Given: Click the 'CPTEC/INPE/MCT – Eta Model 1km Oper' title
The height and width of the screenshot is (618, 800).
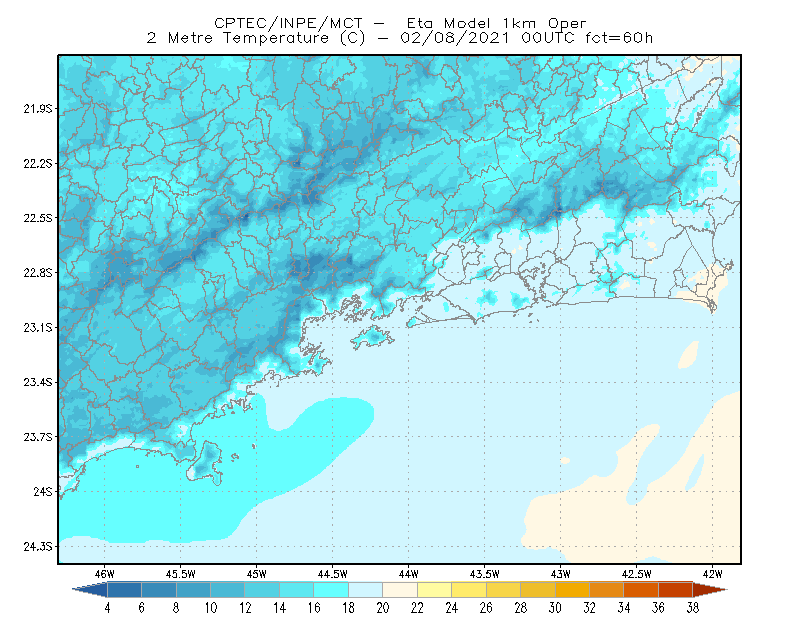Looking at the screenshot, I should pos(400,23).
